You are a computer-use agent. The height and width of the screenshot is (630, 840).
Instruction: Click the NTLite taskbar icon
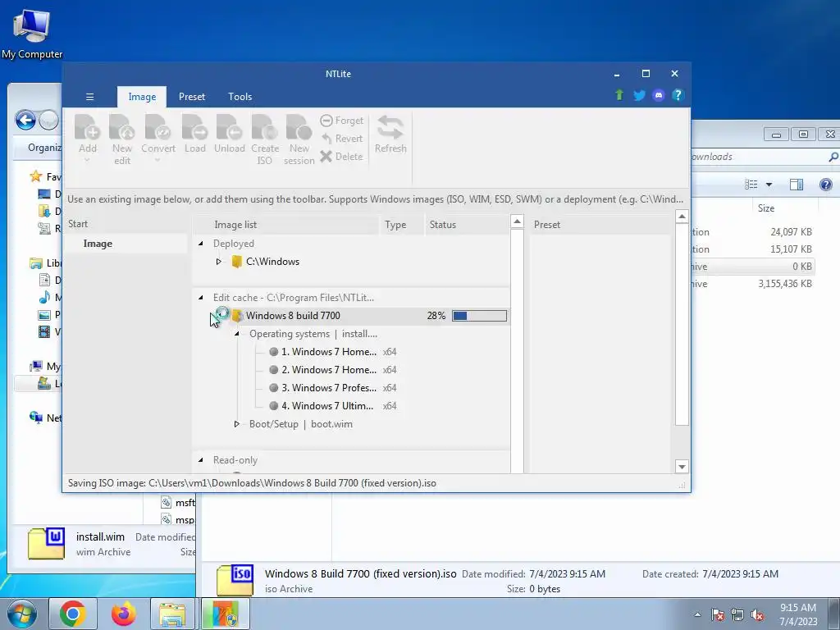225,614
